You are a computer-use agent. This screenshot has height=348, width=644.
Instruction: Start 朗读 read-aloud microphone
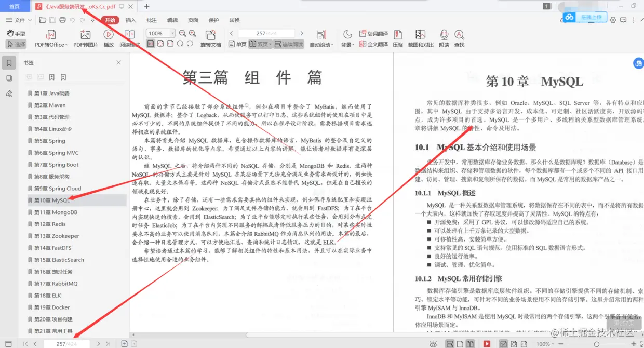[x=444, y=39]
